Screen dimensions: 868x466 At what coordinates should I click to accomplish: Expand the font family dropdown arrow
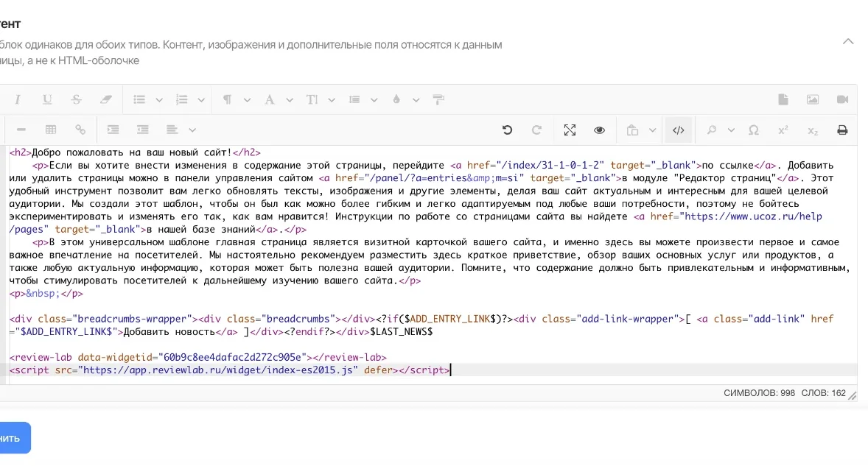(290, 100)
